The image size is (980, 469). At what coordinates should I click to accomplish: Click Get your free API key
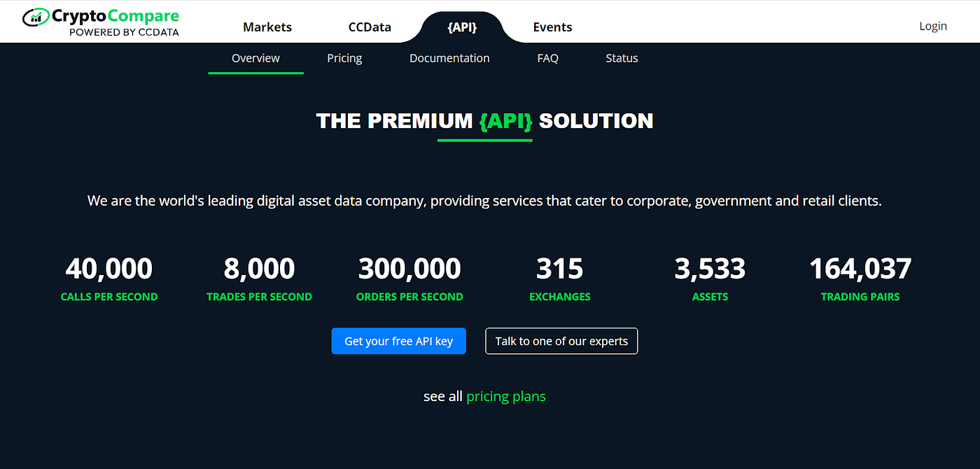(x=398, y=341)
